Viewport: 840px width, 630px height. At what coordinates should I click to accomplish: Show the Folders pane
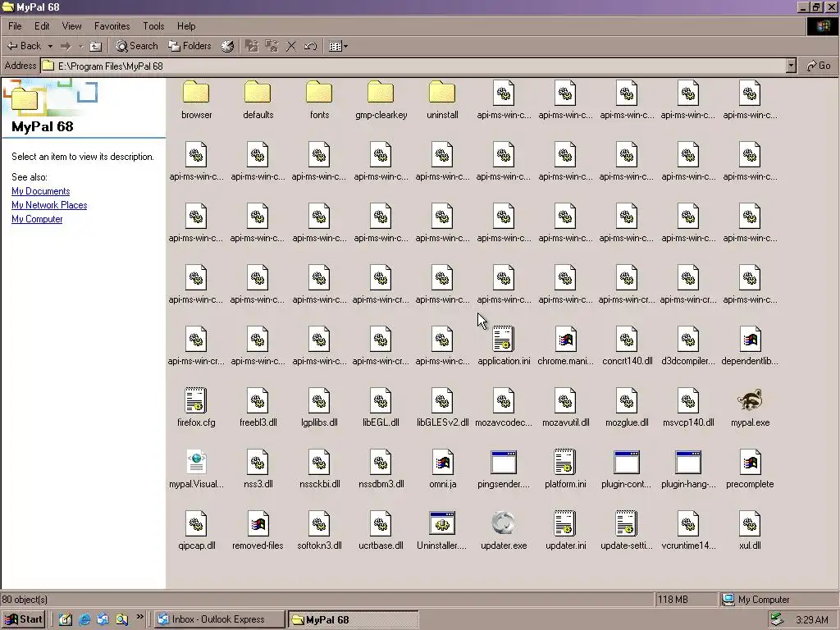(x=189, y=46)
